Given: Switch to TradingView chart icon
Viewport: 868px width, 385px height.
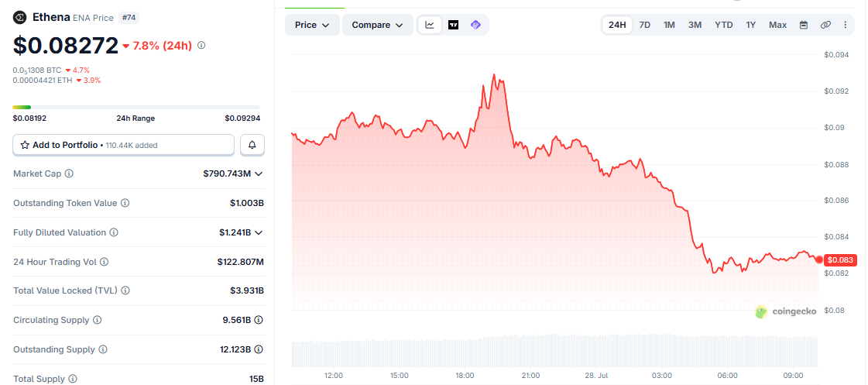Looking at the screenshot, I should tap(454, 25).
